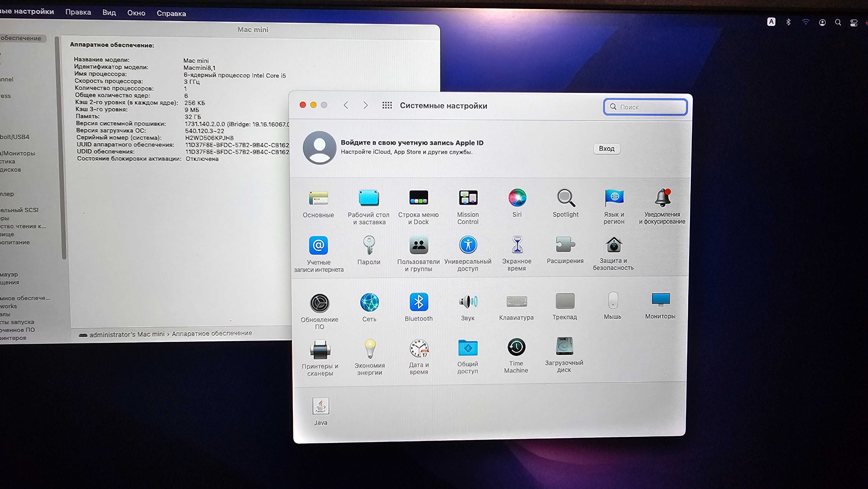
Task: Open Дата и время pane
Action: click(419, 357)
